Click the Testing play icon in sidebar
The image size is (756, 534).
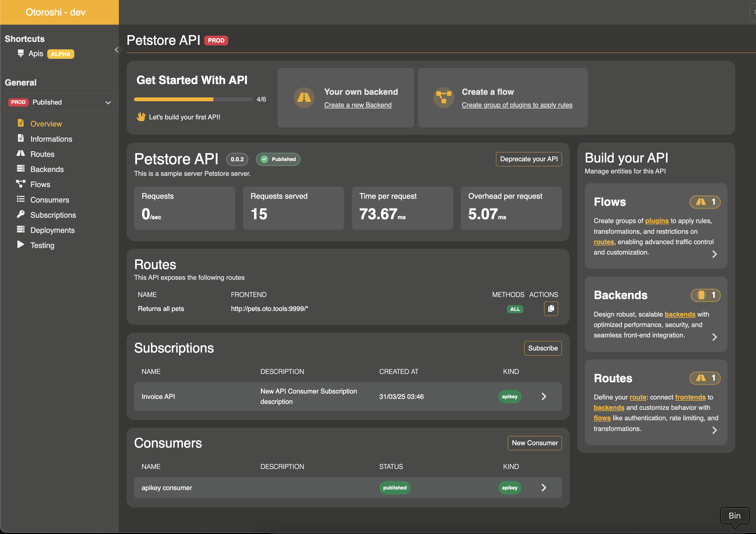[21, 245]
